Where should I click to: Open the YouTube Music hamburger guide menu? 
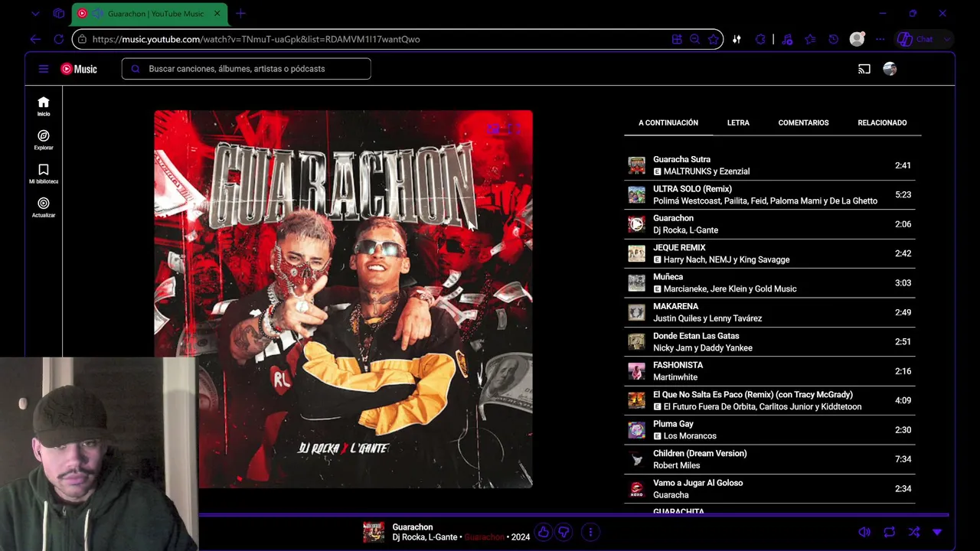tap(44, 69)
